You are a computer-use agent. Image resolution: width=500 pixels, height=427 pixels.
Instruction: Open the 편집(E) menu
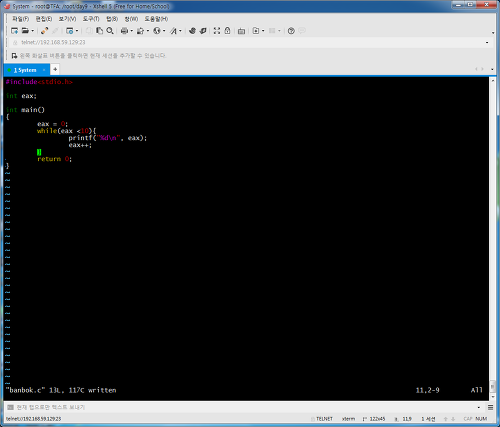44,19
